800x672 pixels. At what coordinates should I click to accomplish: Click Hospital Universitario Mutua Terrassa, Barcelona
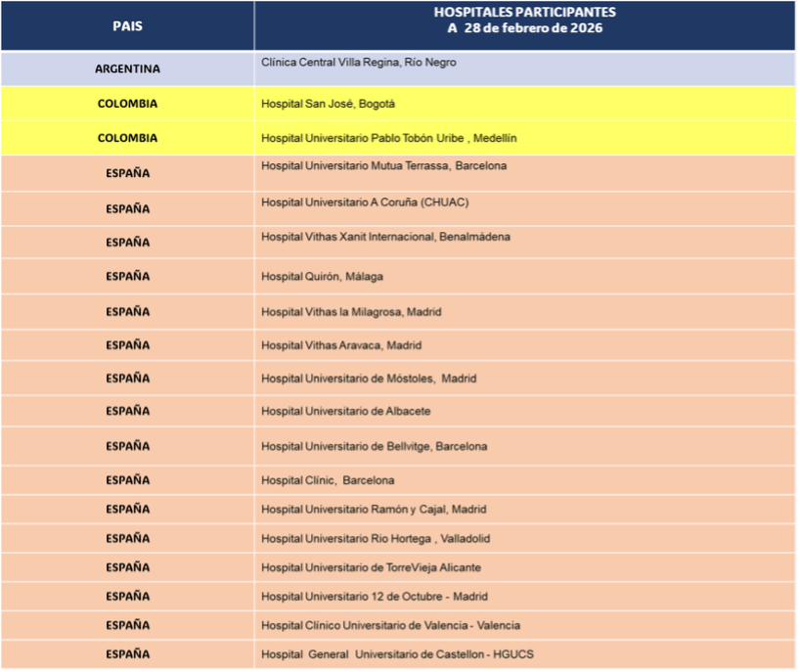tap(383, 166)
